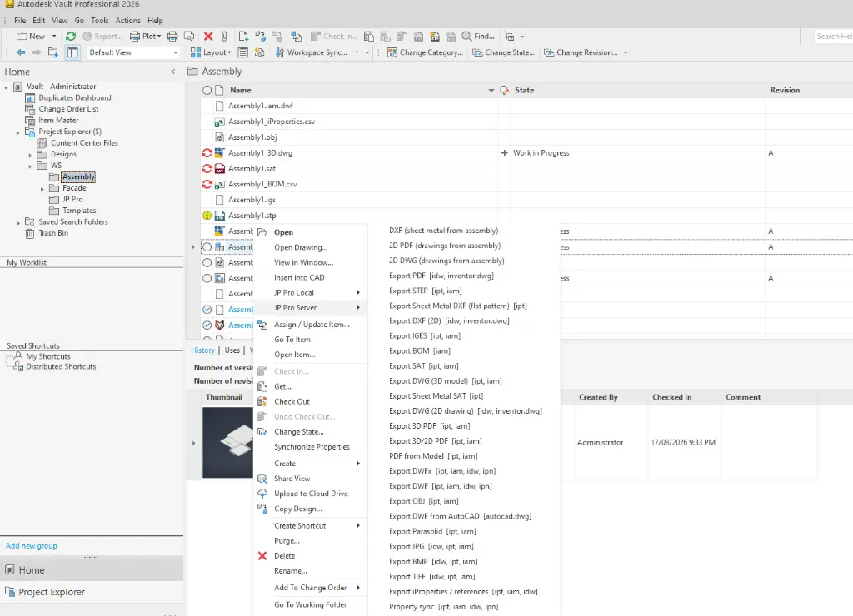Click the Change Category icon

pyautogui.click(x=392, y=52)
